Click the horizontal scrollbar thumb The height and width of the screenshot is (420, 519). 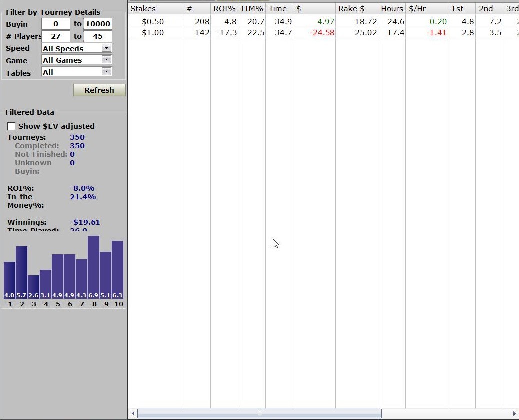[x=259, y=413]
